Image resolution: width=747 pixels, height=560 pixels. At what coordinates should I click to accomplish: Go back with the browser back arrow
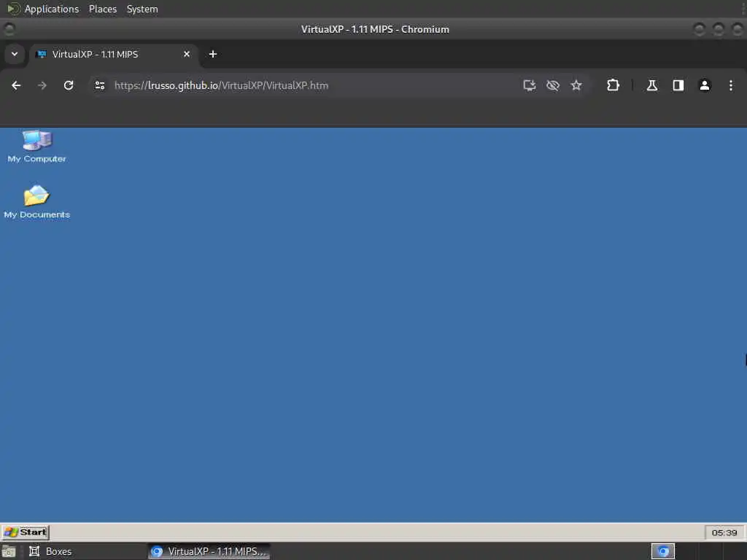pos(16,85)
